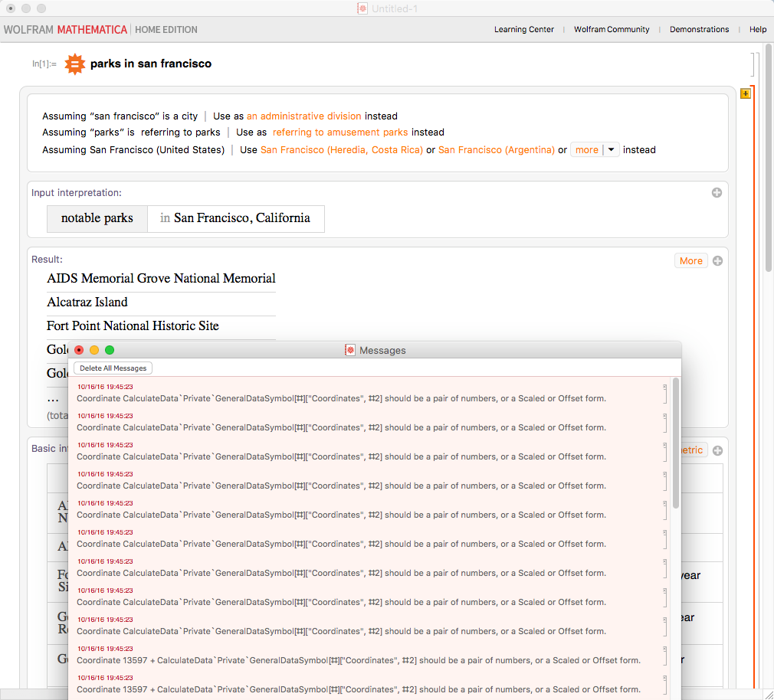The height and width of the screenshot is (700, 774).
Task: Switch to 'referring to amusement parks' interpretation
Action: 340,132
